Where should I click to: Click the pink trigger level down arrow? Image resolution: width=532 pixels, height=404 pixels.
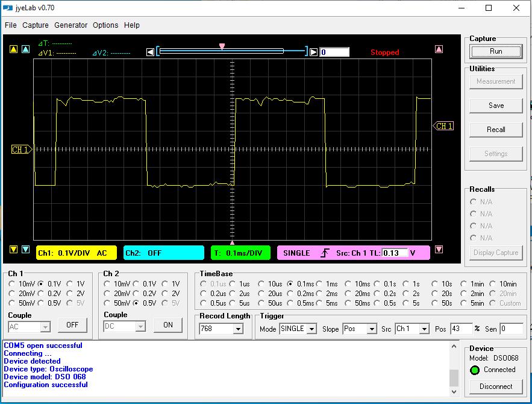439,249
